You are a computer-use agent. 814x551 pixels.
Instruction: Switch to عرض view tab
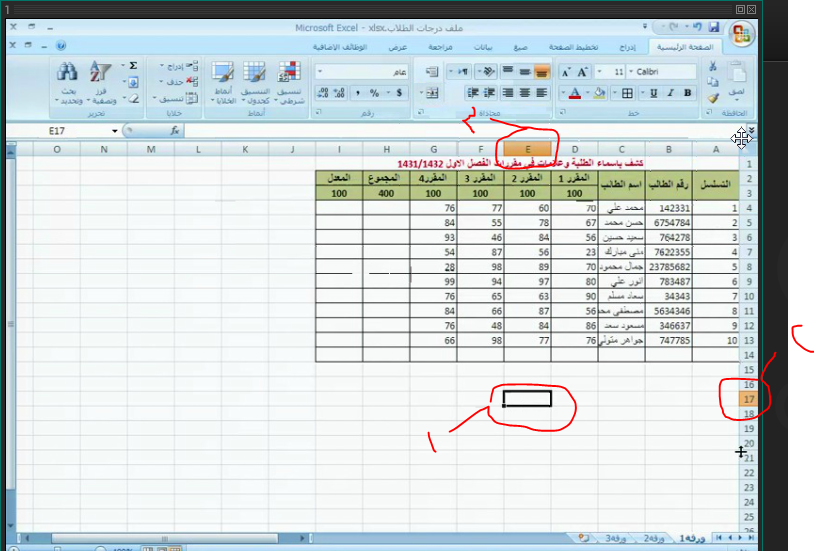click(x=398, y=47)
